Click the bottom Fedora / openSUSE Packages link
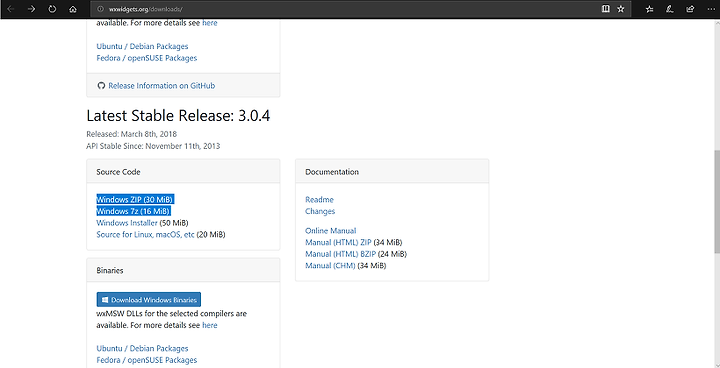The image size is (720, 368). point(146,360)
